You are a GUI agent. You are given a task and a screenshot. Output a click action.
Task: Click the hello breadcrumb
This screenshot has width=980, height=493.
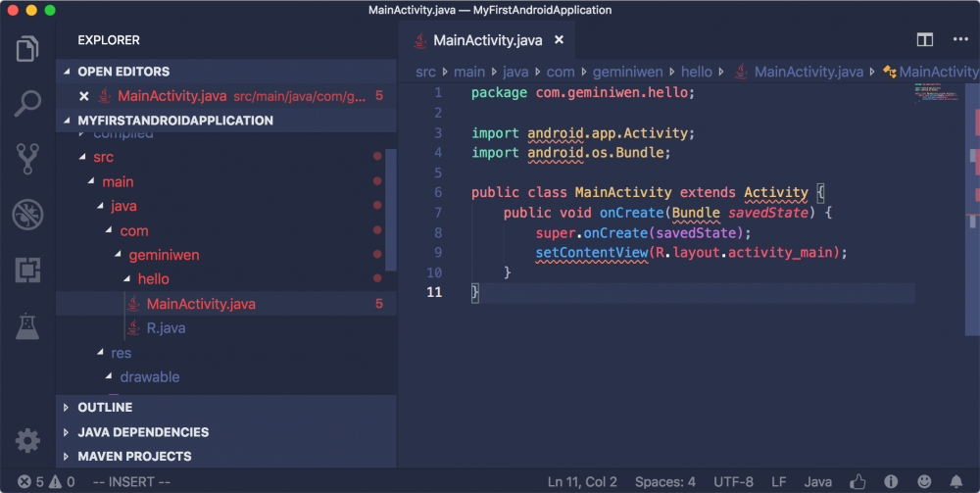pos(697,72)
